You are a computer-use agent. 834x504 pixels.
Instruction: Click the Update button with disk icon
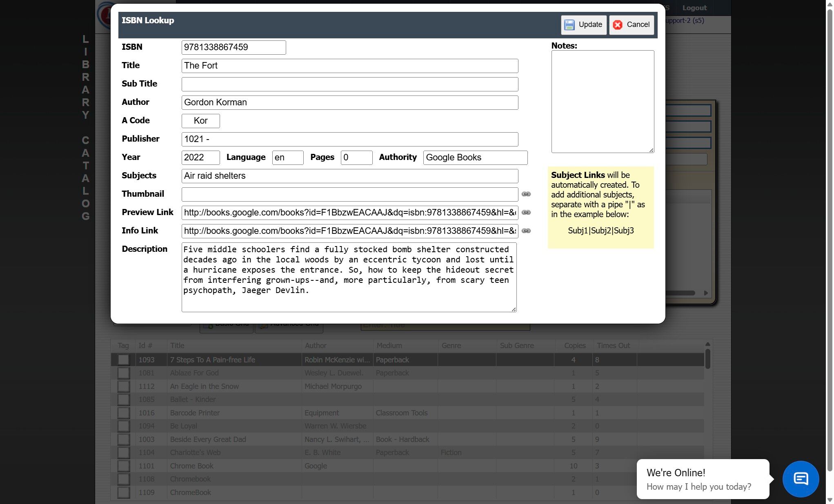coord(583,25)
